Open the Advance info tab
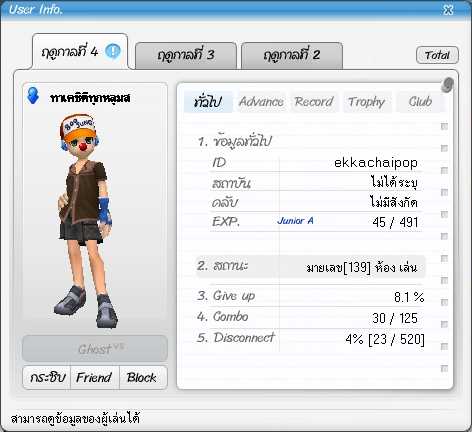 pos(261,102)
